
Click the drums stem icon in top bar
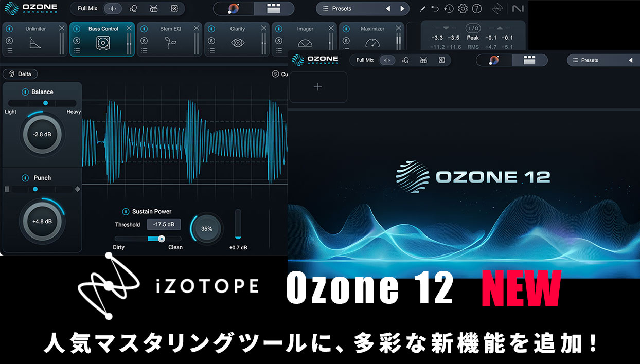coord(153,9)
